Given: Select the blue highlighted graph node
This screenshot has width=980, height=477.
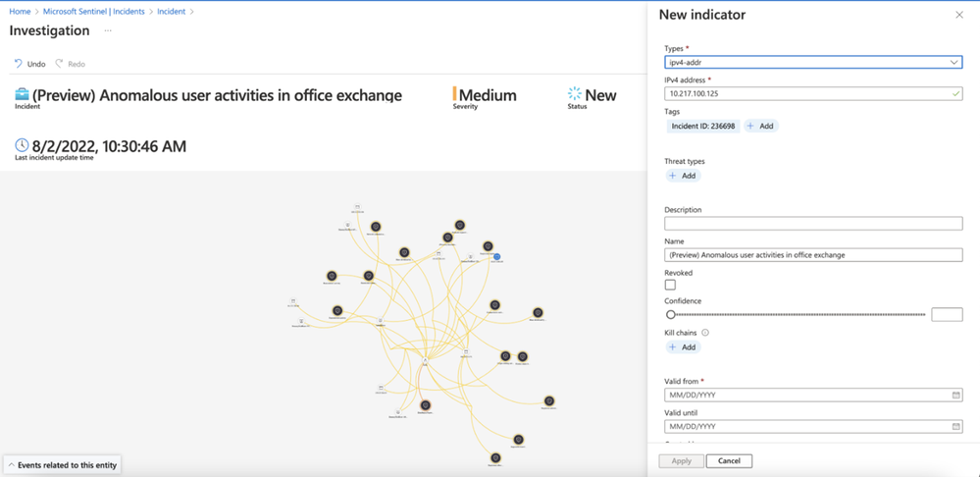Looking at the screenshot, I should [497, 256].
